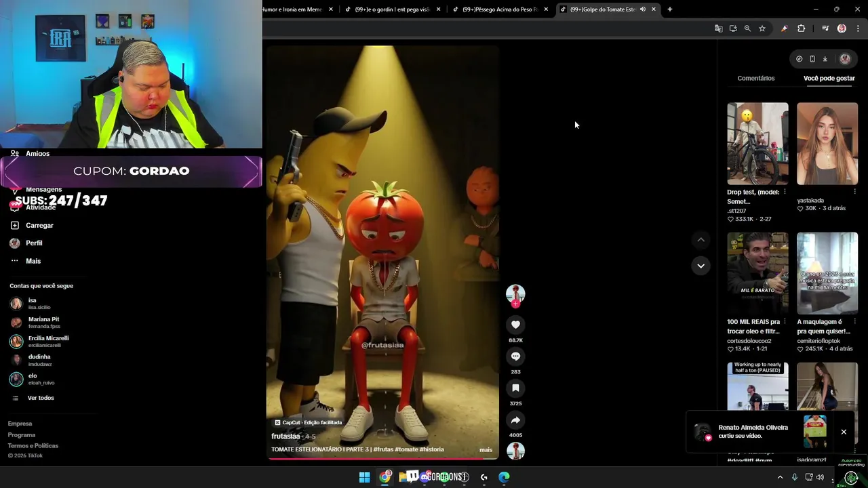This screenshot has height=488, width=868.
Task: Open Carregar in the TikTok sidebar
Action: pos(39,226)
